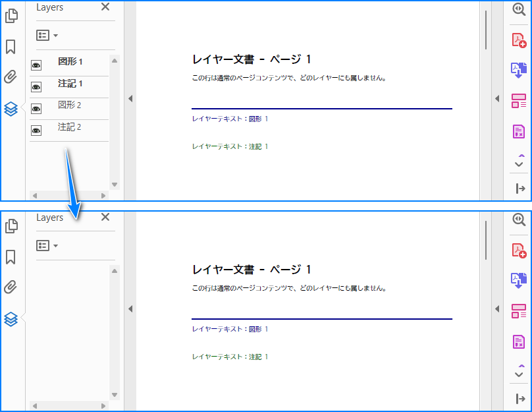Open Create PDF tool in bottom window
This screenshot has height=412, width=532.
pos(519,250)
